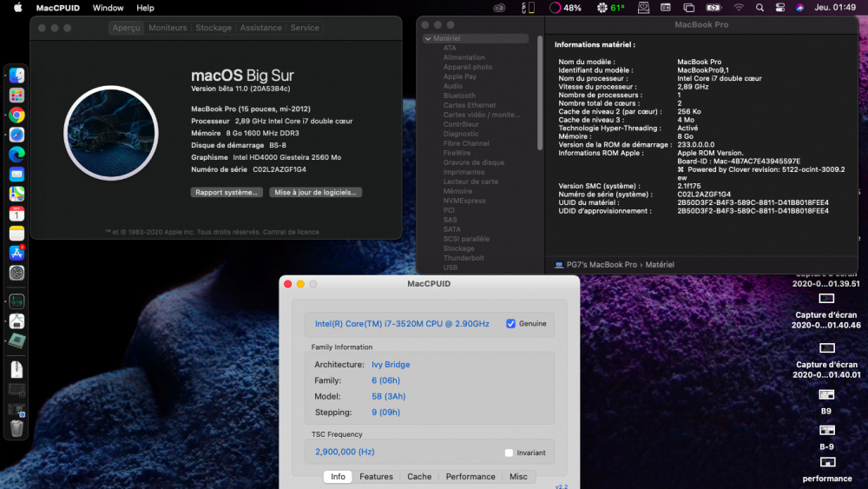Click the 2,900,000 (Hz) TSC frequency value
Viewport: 868px width, 489px height.
point(345,452)
